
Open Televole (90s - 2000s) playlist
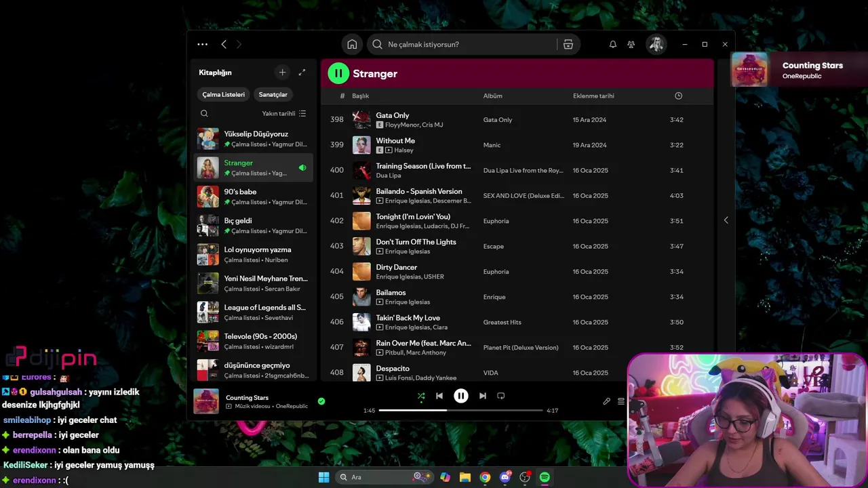click(x=254, y=341)
